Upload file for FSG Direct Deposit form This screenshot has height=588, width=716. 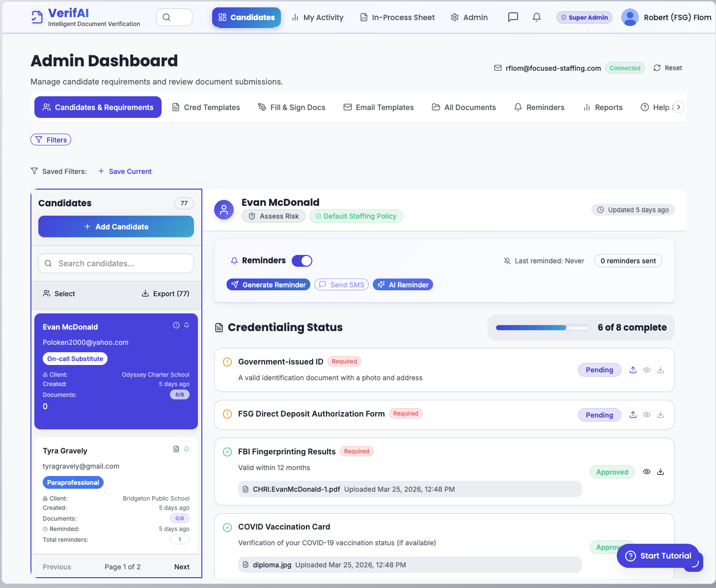coord(633,415)
